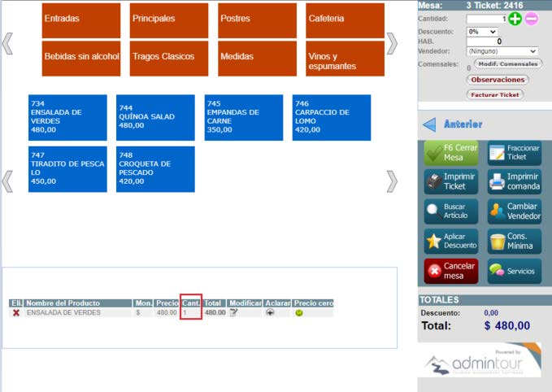Click the green plus quantity icon
Screen dimensions: 552x392
pos(515,19)
